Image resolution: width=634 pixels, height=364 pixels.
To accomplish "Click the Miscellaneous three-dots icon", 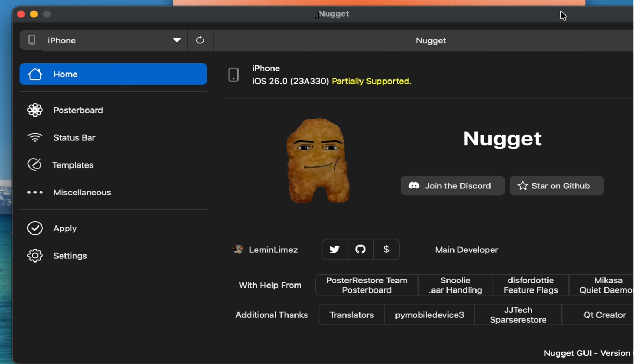I will pyautogui.click(x=35, y=192).
